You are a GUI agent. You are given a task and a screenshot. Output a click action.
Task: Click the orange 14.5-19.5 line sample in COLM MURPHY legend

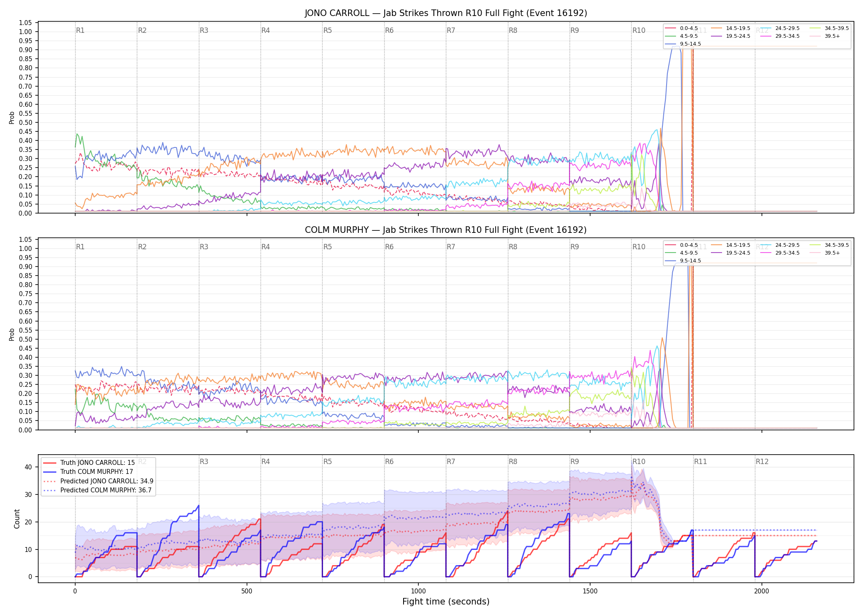(717, 245)
